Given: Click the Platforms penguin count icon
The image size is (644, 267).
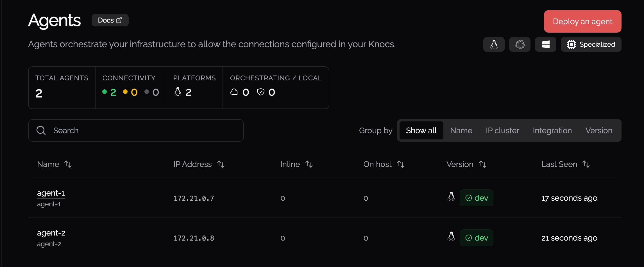Looking at the screenshot, I should coord(178,92).
